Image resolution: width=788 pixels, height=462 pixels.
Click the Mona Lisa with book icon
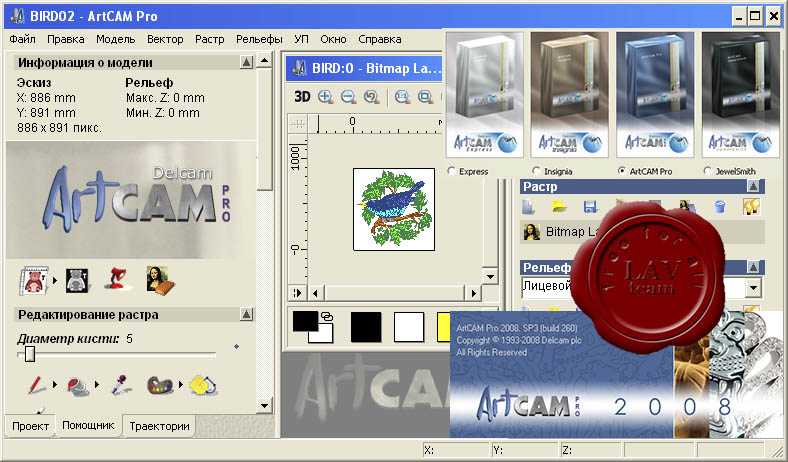click(x=160, y=280)
